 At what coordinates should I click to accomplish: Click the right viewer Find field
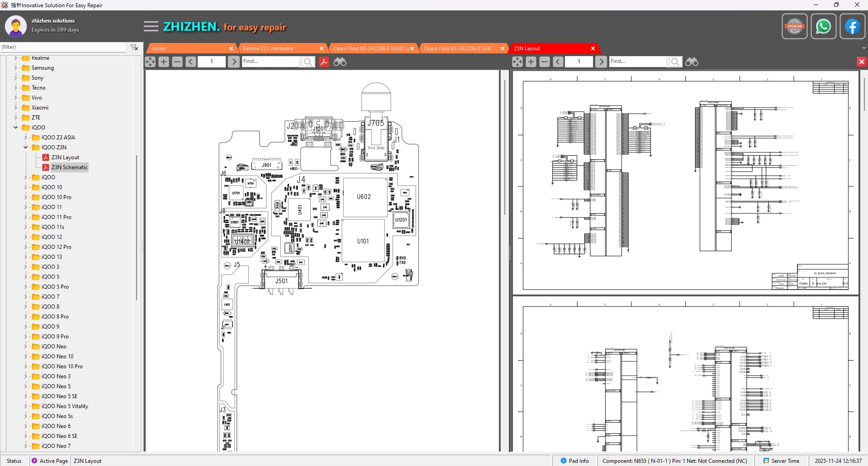click(638, 62)
